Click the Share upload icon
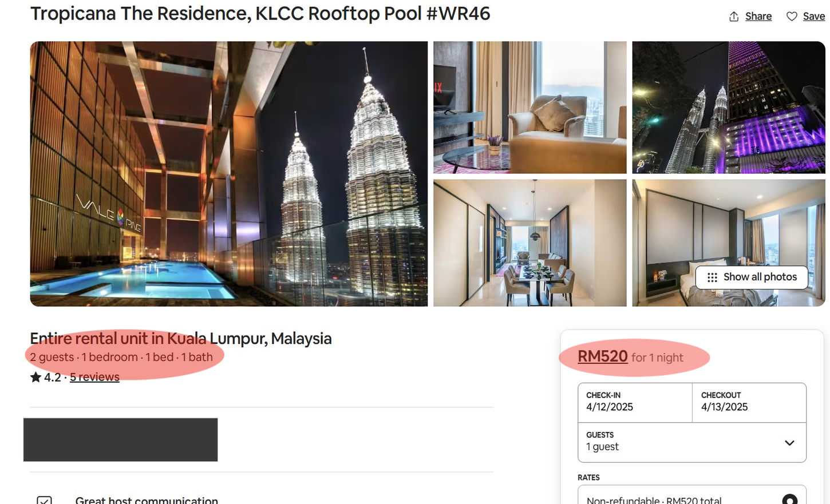This screenshot has height=504, width=830. 734,17
